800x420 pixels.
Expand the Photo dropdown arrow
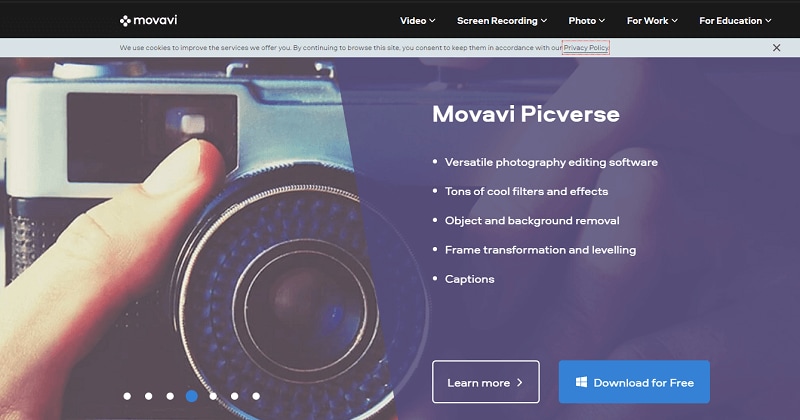[602, 21]
